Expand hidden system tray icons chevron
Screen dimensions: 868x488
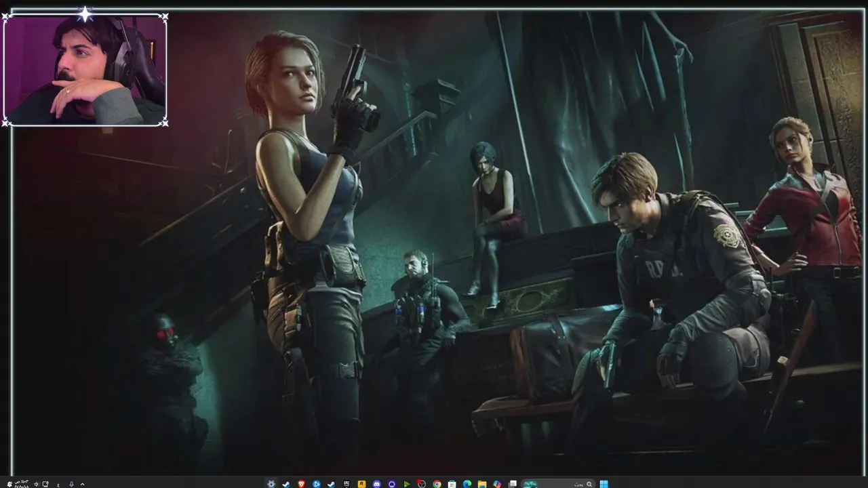(x=82, y=484)
